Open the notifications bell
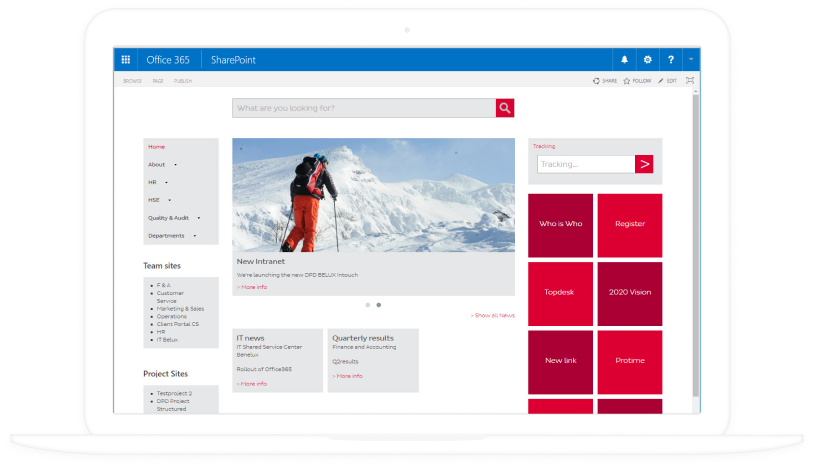 coord(625,60)
